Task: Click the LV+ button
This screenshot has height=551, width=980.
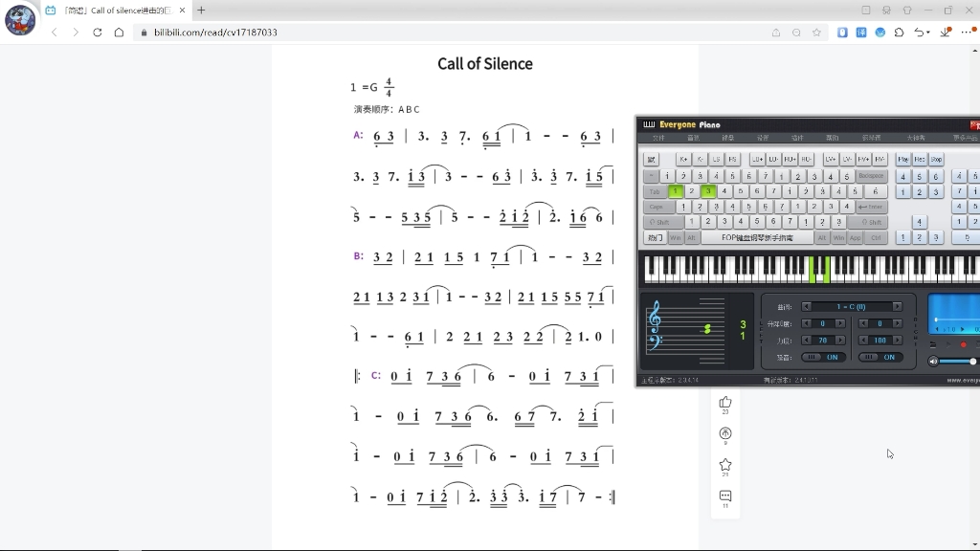Action: pos(830,160)
